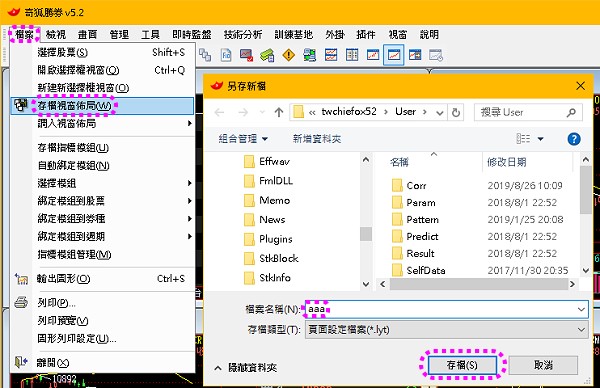Select the SelfData folder in file list

tap(419, 270)
